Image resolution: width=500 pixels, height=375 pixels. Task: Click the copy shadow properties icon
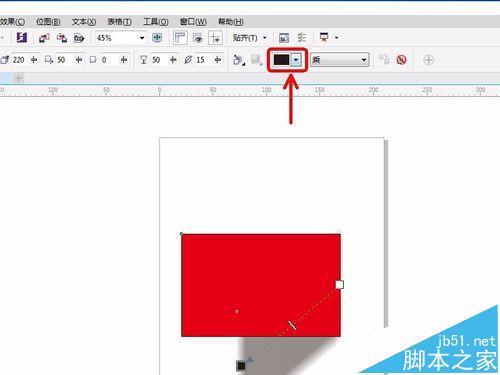pos(384,60)
